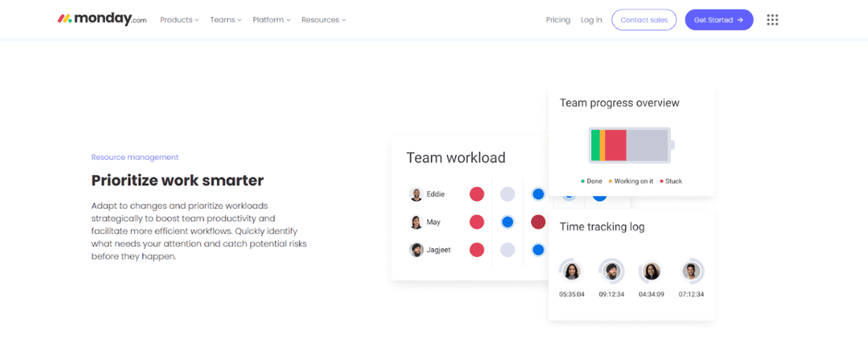
Task: Open the Pricing page
Action: (x=558, y=20)
